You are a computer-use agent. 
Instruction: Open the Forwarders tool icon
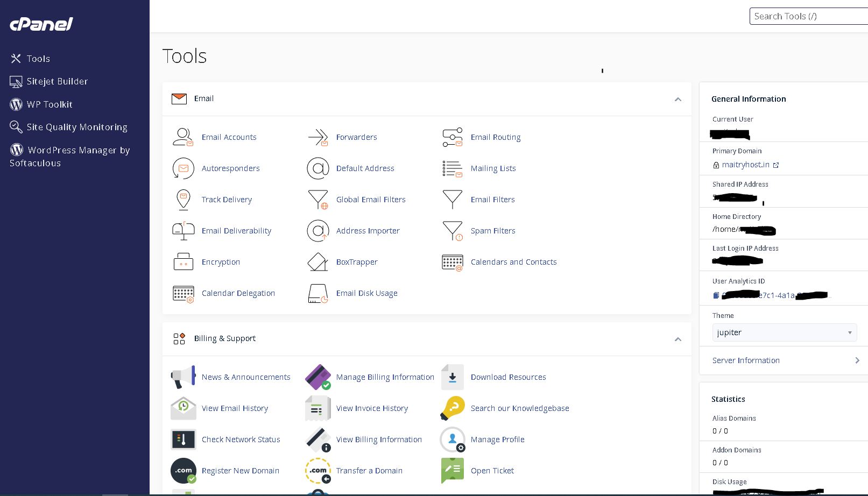pos(317,137)
